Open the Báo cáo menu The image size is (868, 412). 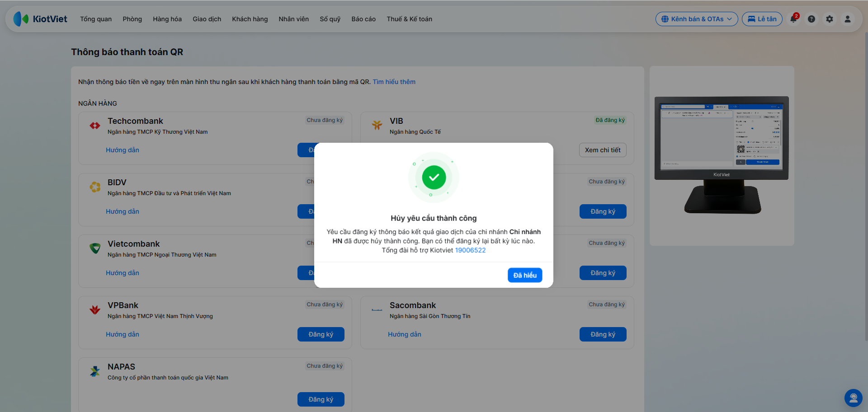click(363, 19)
